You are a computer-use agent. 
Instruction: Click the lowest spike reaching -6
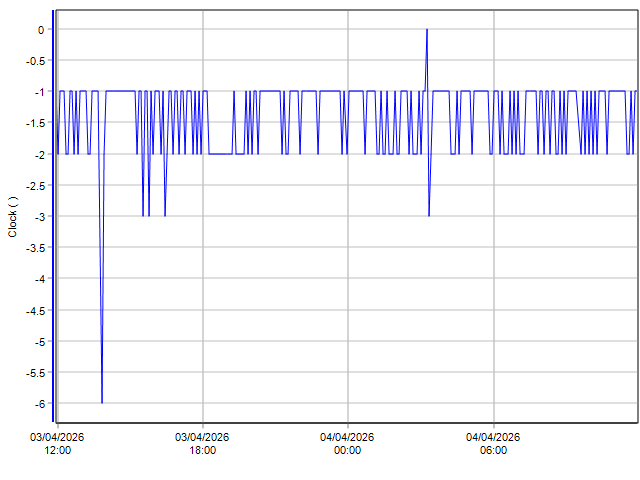tap(102, 402)
